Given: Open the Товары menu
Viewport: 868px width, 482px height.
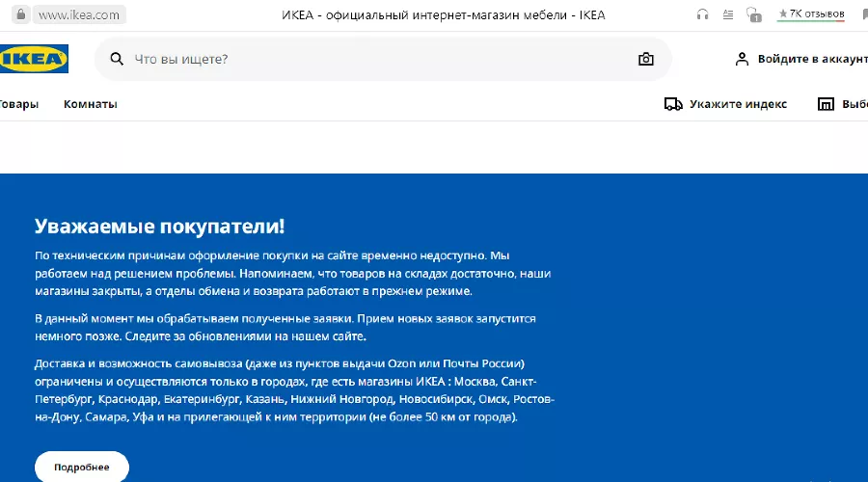Looking at the screenshot, I should [18, 104].
